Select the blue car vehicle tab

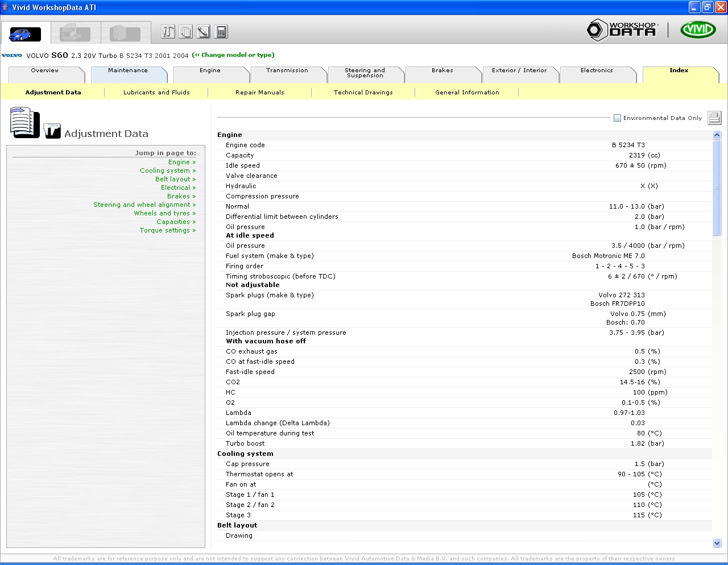coord(26,33)
